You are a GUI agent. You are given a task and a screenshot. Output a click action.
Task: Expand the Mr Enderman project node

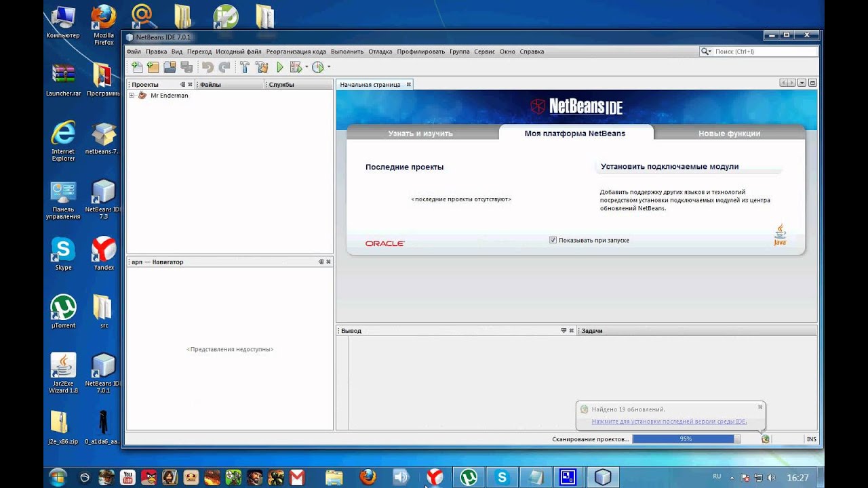[132, 96]
